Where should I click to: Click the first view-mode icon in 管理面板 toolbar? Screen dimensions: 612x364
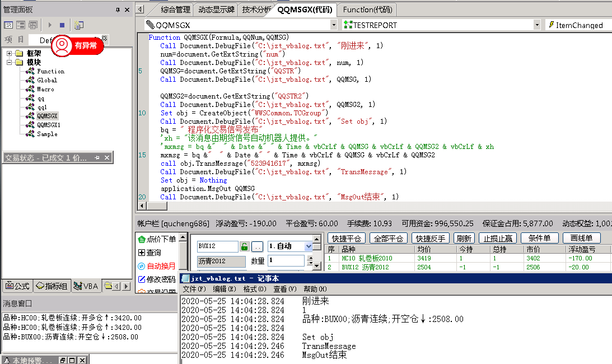(x=8, y=25)
